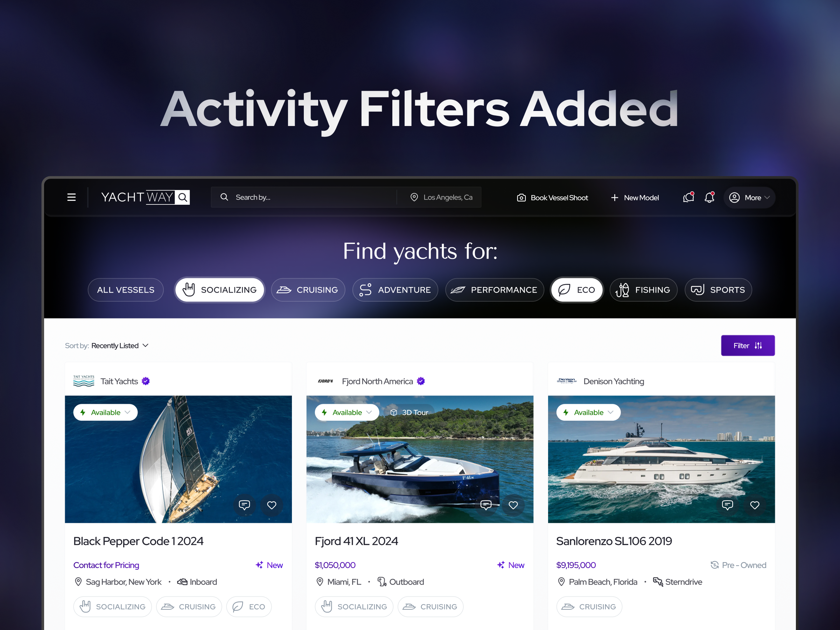
Task: Select the Performance filter tab
Action: pos(495,290)
